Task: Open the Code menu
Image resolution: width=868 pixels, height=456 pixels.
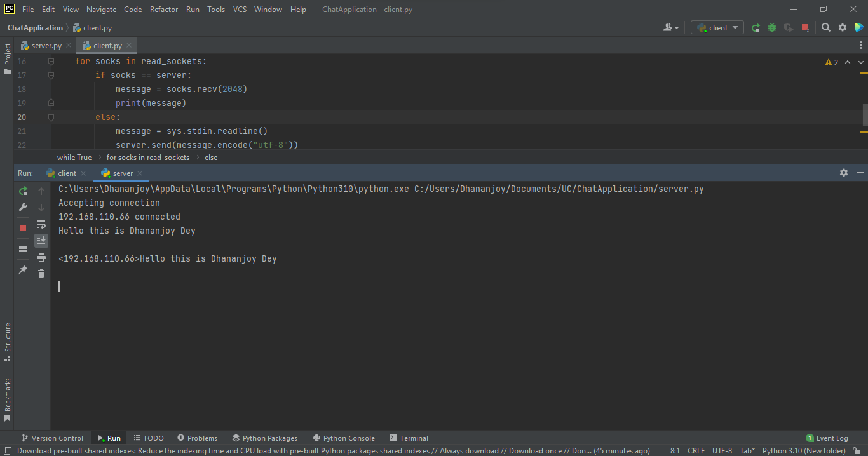Action: pos(133,10)
